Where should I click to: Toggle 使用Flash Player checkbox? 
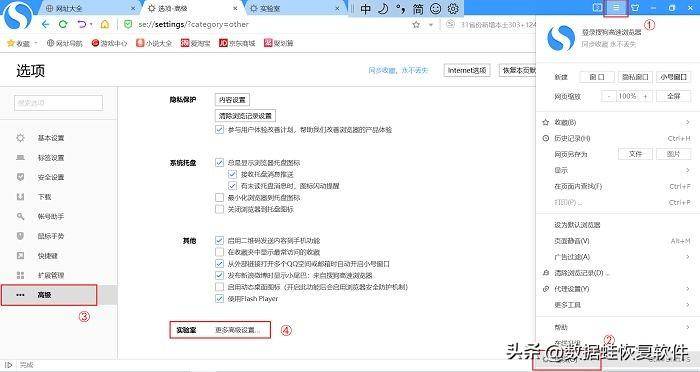pyautogui.click(x=219, y=299)
